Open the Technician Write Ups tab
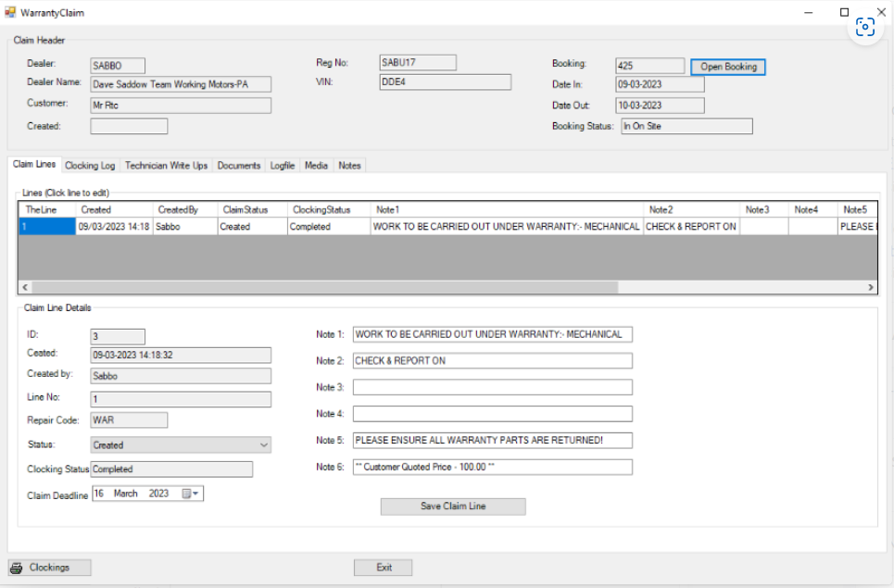This screenshot has width=894, height=588. 166,165
